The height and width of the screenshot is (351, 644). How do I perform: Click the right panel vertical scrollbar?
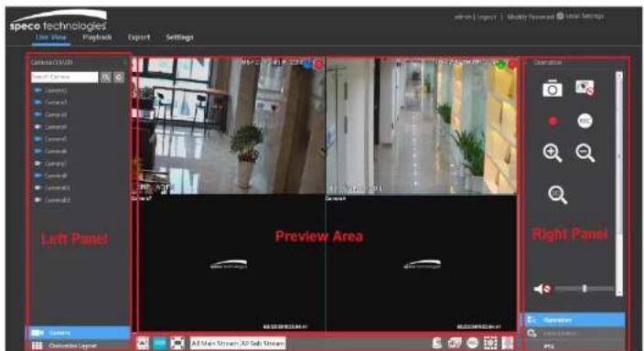619,184
